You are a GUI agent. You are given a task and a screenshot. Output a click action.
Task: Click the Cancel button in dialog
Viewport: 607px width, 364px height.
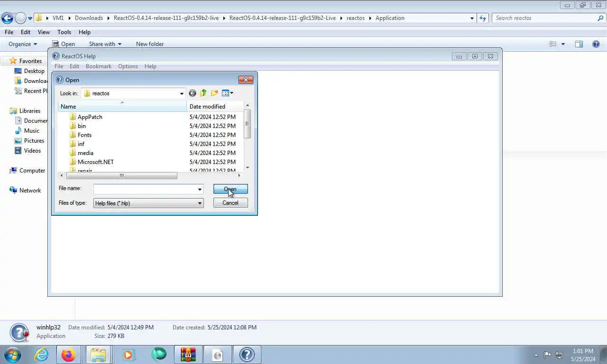point(230,203)
